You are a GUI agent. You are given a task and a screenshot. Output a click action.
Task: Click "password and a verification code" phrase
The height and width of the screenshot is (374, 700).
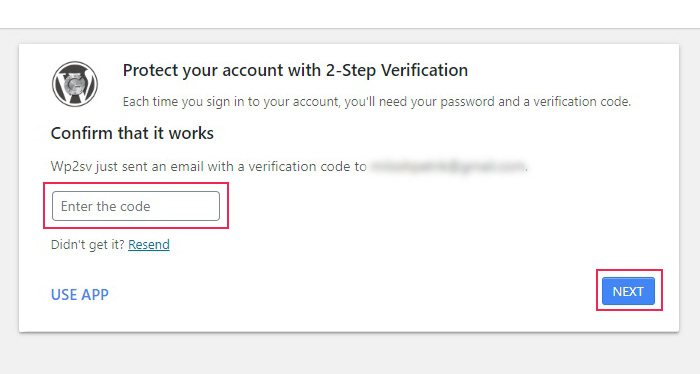[535, 102]
